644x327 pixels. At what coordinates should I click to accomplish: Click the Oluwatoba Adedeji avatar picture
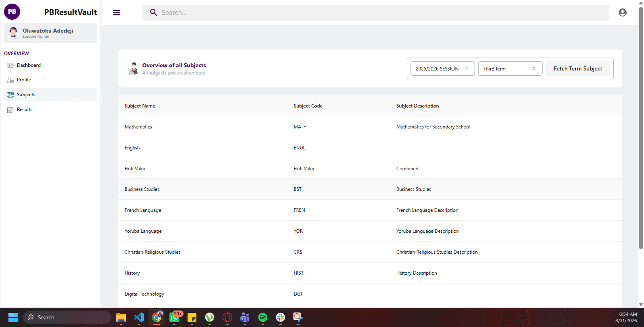point(13,33)
